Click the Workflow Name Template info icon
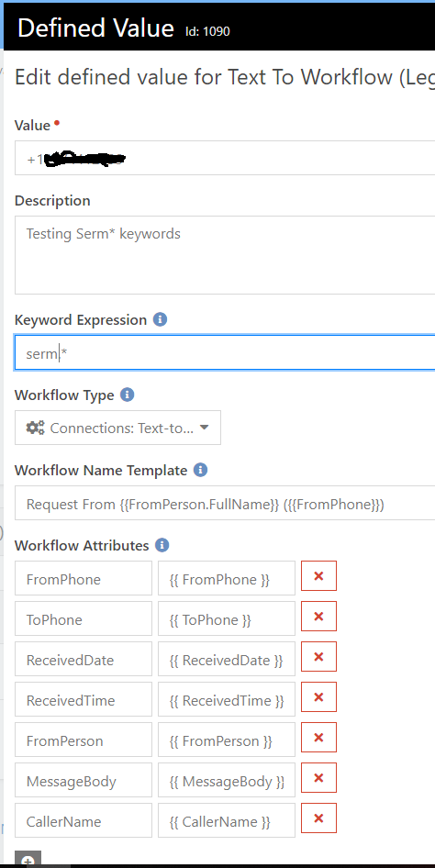The width and height of the screenshot is (435, 868). (x=200, y=470)
